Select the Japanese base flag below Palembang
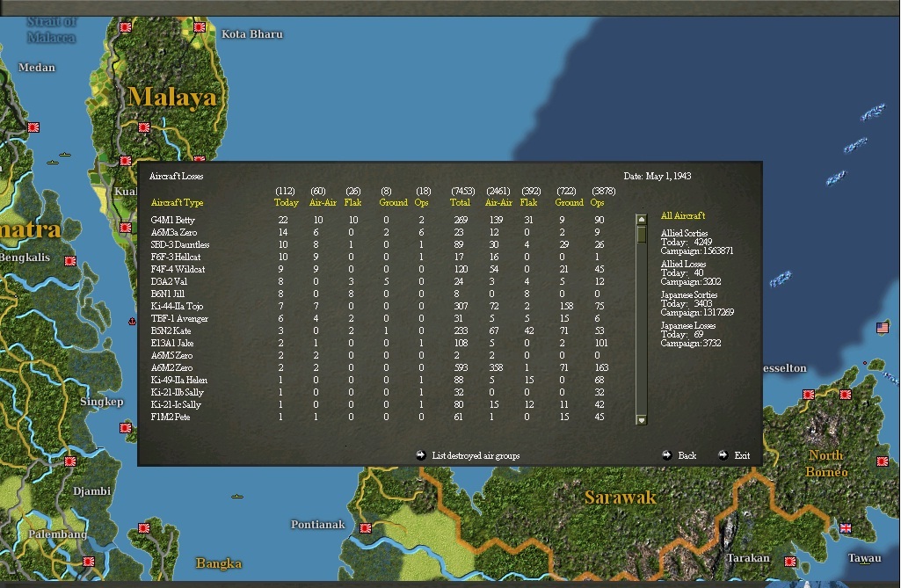 89,562
